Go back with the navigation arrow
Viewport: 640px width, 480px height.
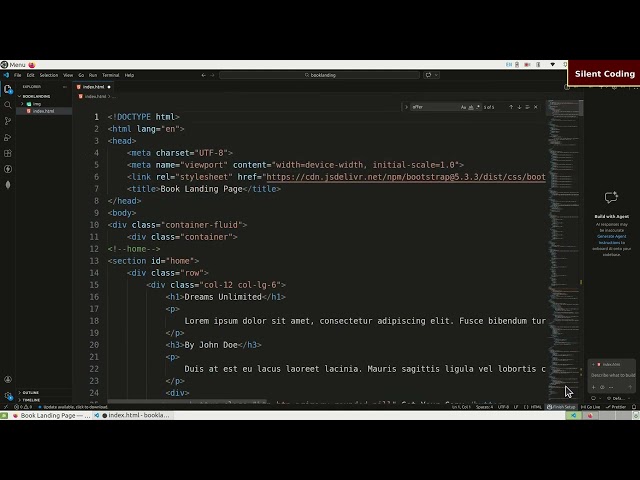(203, 75)
